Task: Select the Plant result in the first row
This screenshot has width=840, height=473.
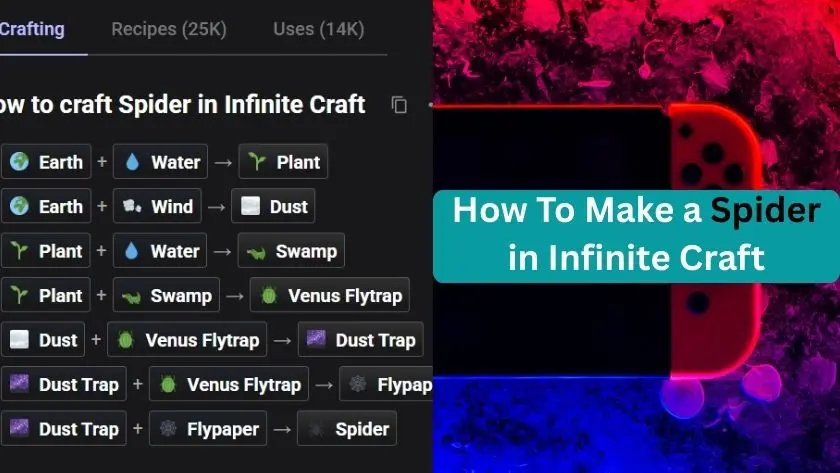Action: click(x=283, y=161)
